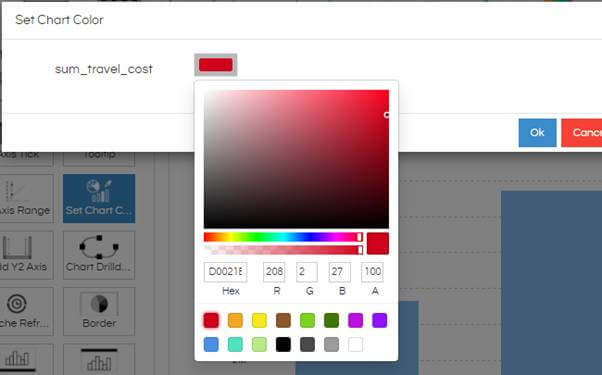Screen dimensions: 602x375
Task: Click the hue rainbow slider bar
Action: pyautogui.click(x=283, y=237)
